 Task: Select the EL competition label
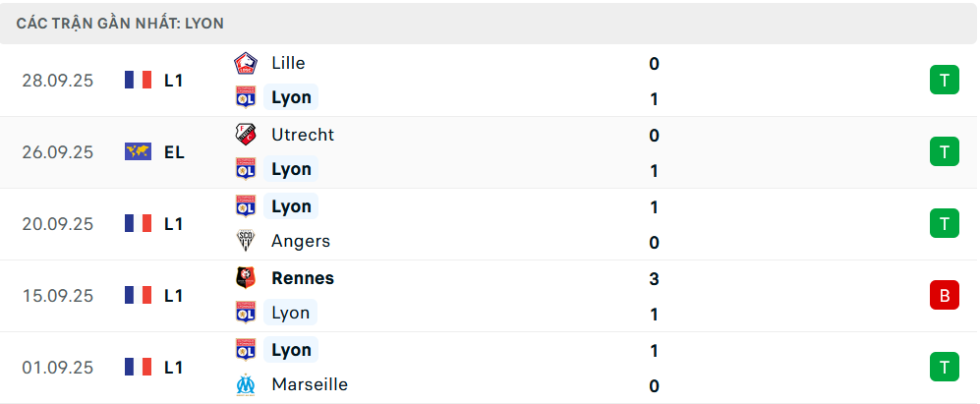tap(174, 152)
